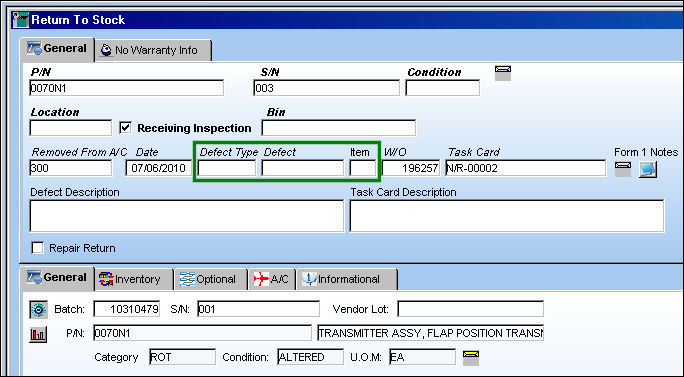Click the Item input field
This screenshot has width=684, height=377.
click(363, 168)
